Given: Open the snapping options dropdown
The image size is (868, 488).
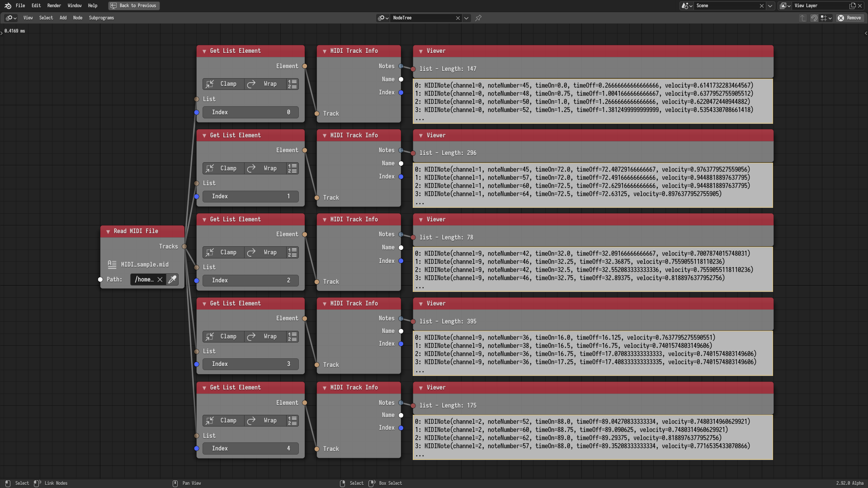Looking at the screenshot, I should 826,18.
